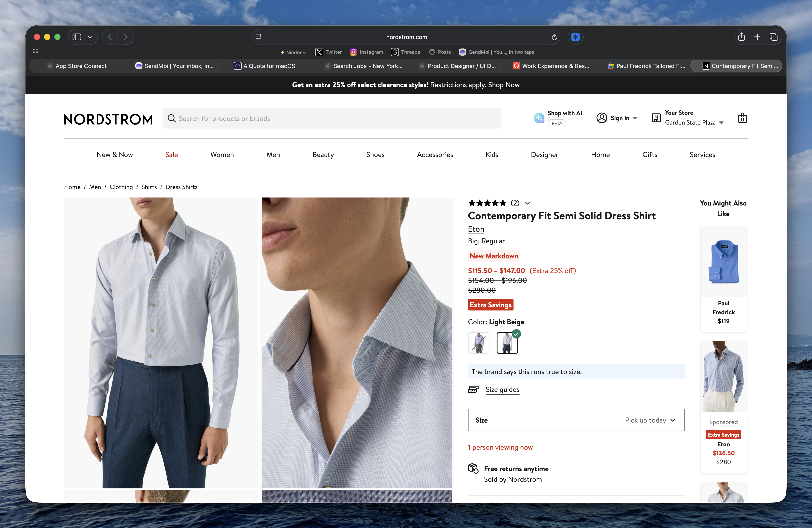Expand the sidebar options chevron in Safari toolbar
This screenshot has width=812, height=528.
click(90, 37)
